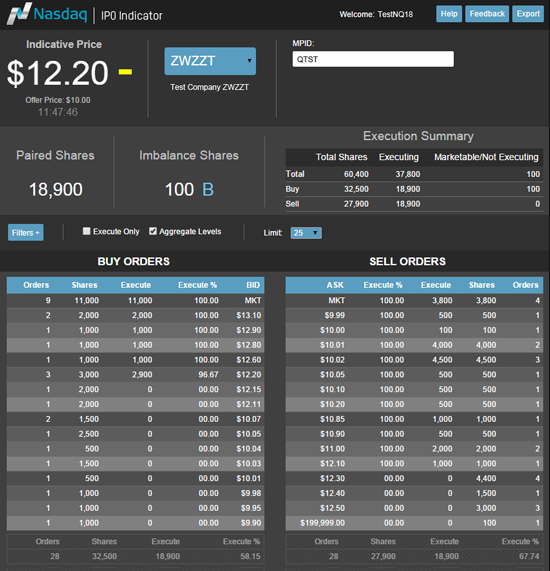Select the $10.07 bid row

(135, 419)
